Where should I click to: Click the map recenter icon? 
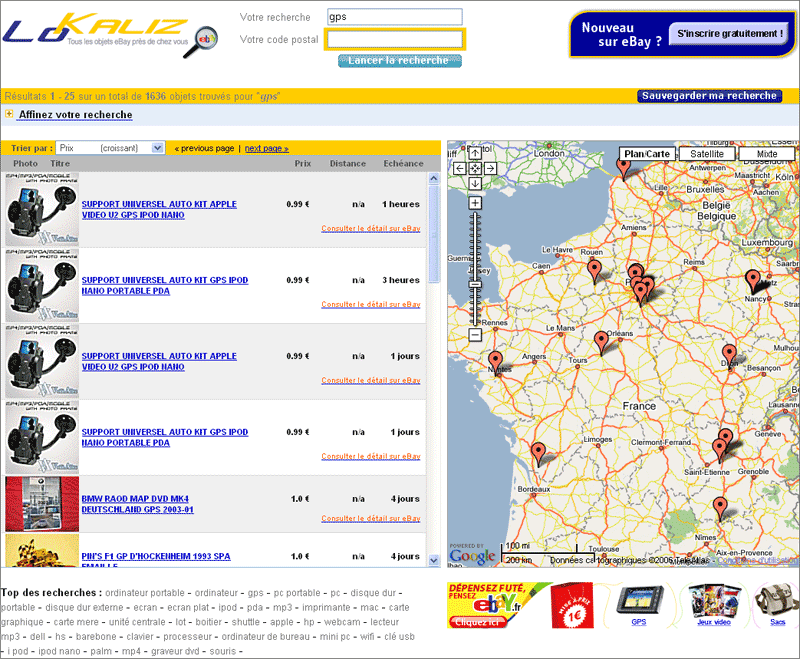(x=475, y=168)
